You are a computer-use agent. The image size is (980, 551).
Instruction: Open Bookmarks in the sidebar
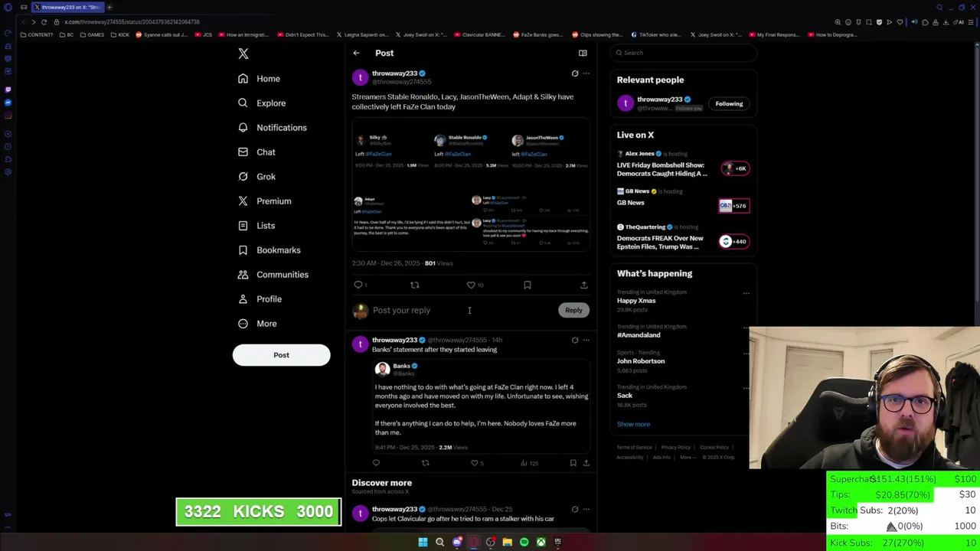(x=269, y=250)
